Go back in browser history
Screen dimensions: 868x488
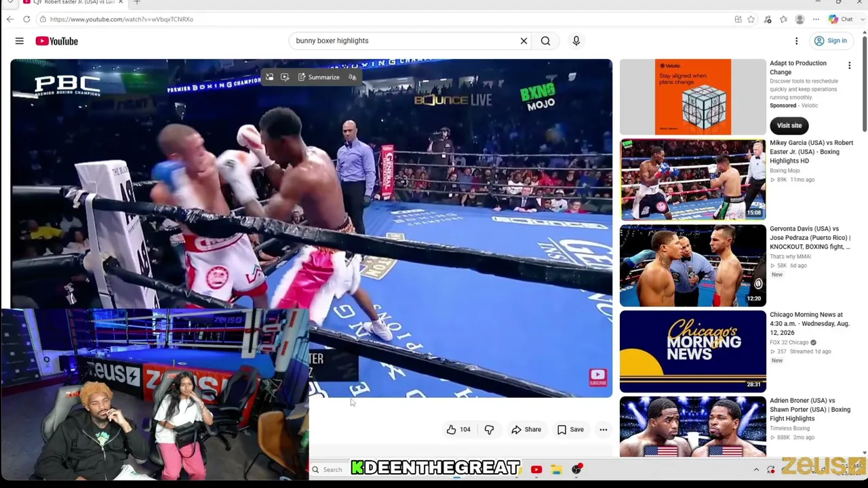coord(10,19)
